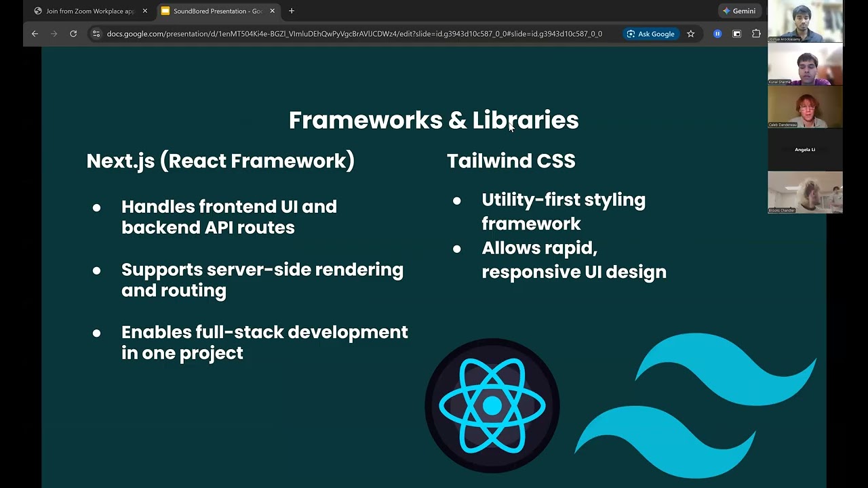Click the rapid, responsive UI design bullet
Image resolution: width=868 pixels, height=488 pixels.
(574, 260)
